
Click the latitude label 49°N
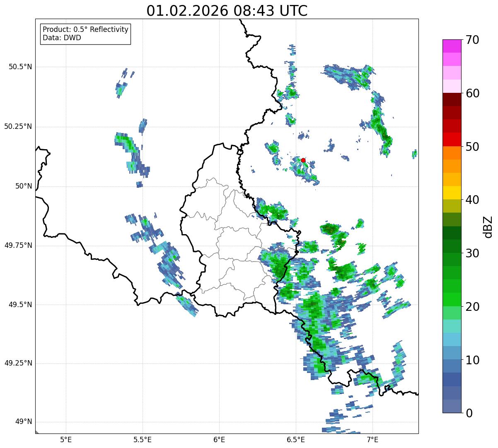pyautogui.click(x=24, y=422)
